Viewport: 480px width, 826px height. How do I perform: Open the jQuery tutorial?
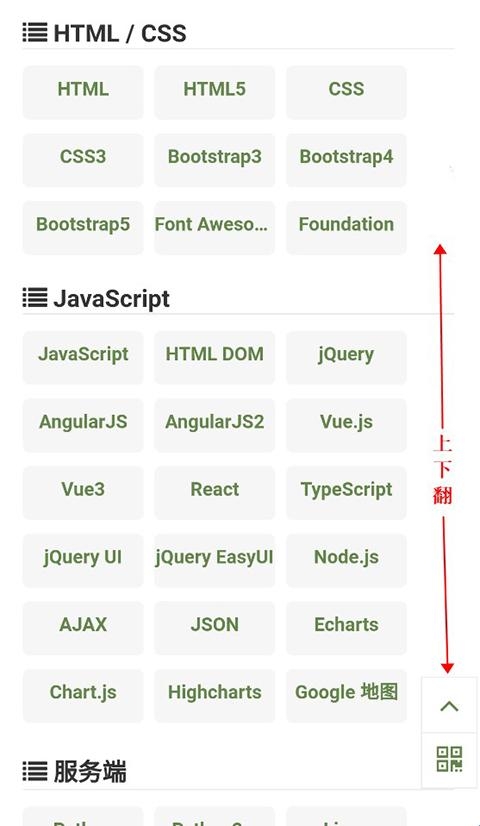(x=346, y=357)
